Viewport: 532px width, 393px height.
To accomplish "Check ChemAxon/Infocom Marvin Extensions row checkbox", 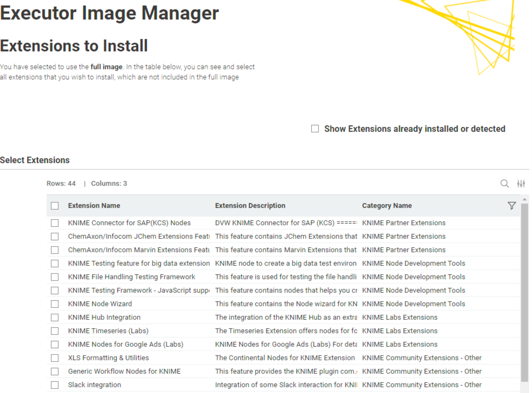I will click(55, 250).
